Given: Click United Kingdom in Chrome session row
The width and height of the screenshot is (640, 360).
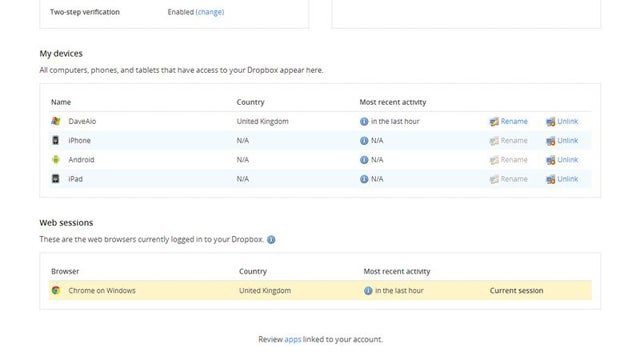Looking at the screenshot, I should 265,291.
